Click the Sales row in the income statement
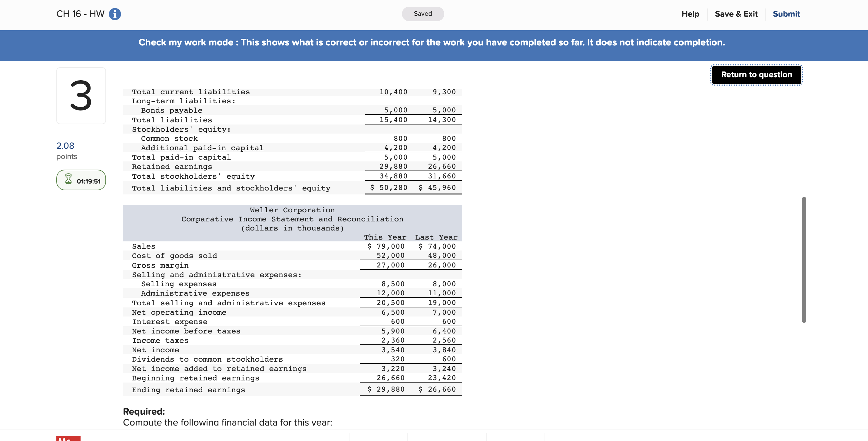The height and width of the screenshot is (441, 868). click(144, 246)
